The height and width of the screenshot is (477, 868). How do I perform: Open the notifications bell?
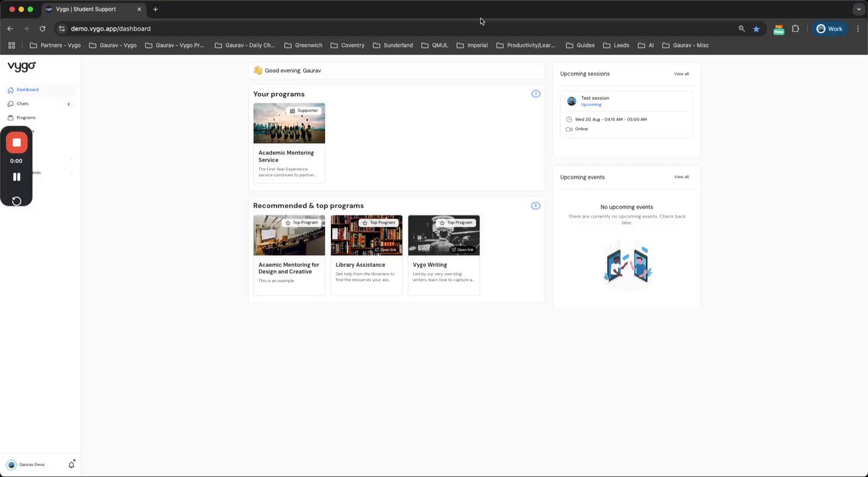click(72, 464)
